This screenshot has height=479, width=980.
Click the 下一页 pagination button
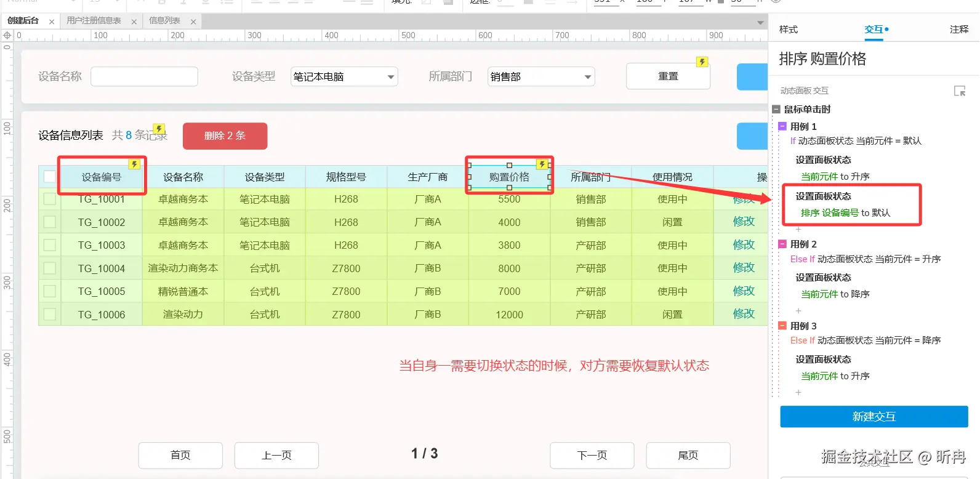coord(592,455)
